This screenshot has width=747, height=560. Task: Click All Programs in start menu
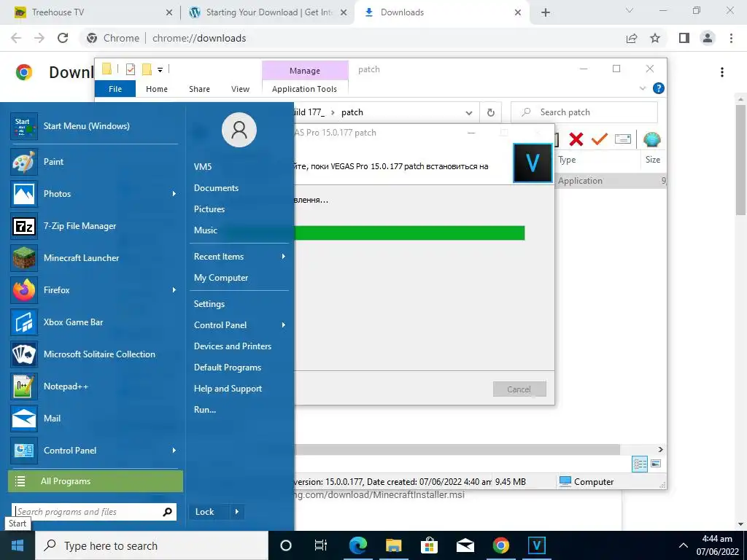tap(96, 481)
